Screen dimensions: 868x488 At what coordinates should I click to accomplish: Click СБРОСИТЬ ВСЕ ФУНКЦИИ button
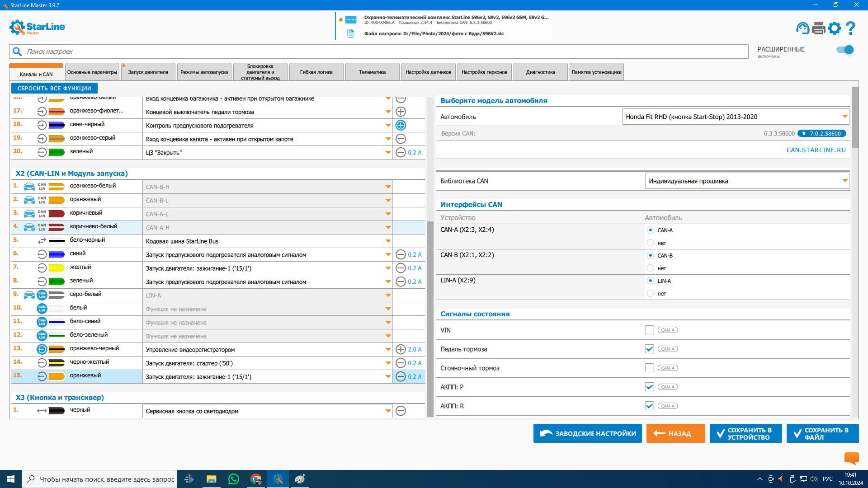(54, 88)
